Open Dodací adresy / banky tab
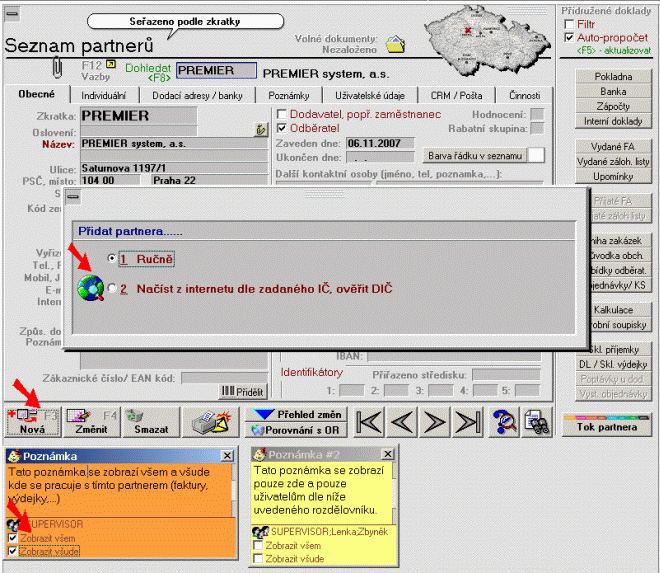Viewport: 660px width, 573px height. [x=197, y=96]
